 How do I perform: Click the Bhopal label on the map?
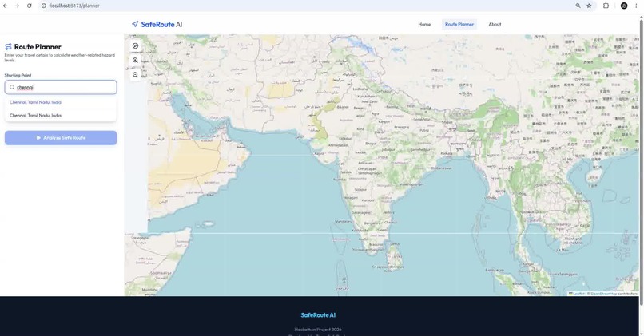point(371,144)
